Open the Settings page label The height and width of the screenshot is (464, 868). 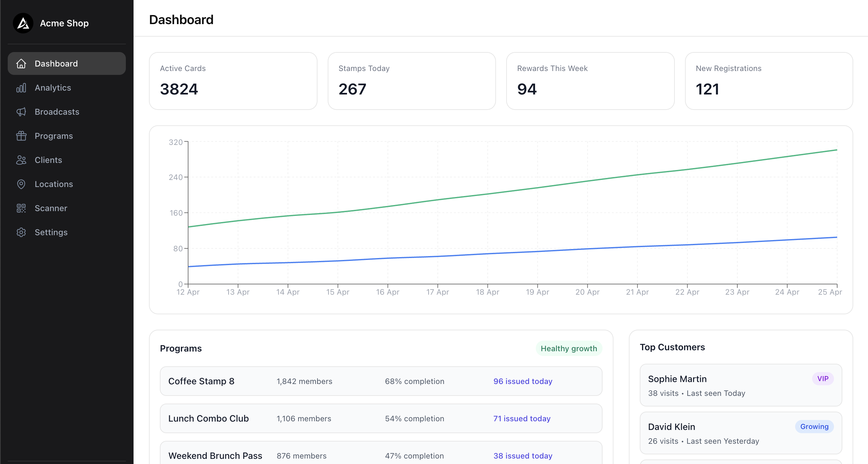point(51,232)
